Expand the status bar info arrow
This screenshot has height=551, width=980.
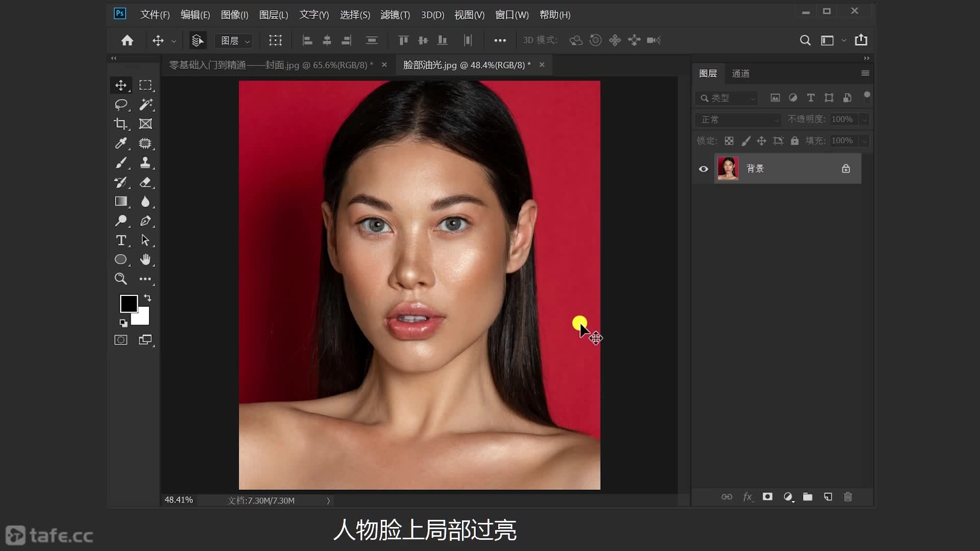[328, 501]
